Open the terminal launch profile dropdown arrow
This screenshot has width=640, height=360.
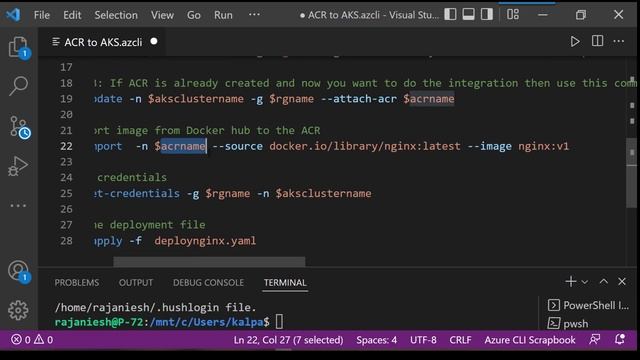584,282
